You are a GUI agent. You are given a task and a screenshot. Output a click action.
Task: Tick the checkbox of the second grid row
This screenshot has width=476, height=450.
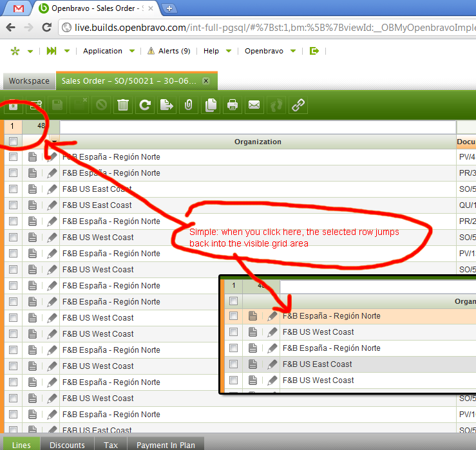[x=13, y=173]
